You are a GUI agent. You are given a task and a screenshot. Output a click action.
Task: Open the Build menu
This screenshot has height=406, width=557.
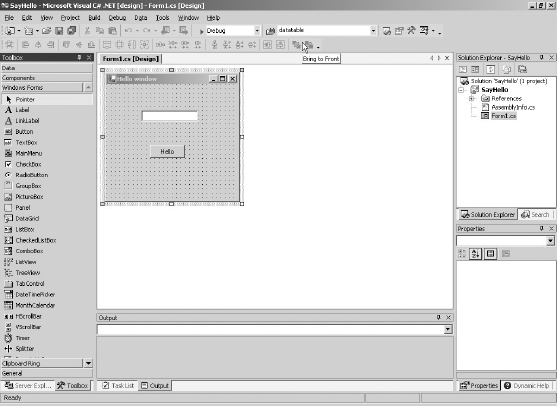(x=94, y=18)
